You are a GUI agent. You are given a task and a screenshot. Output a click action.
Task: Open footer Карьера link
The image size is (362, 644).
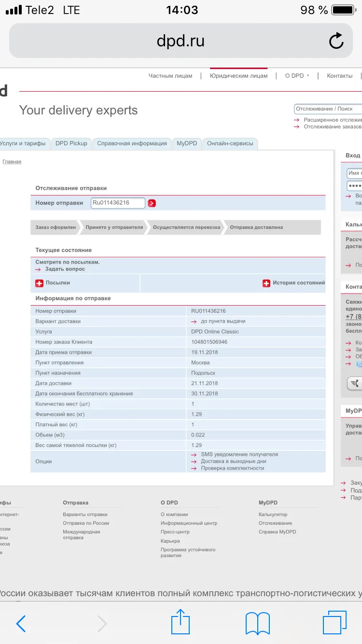tap(170, 541)
